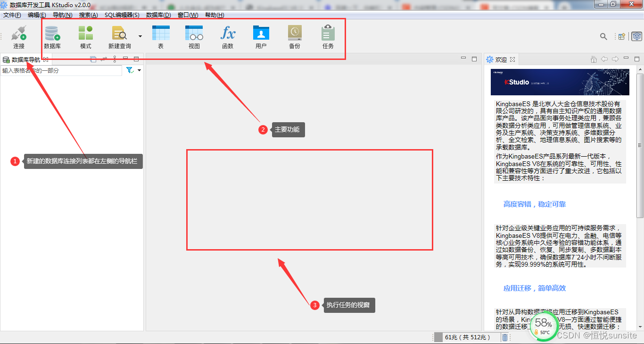Open the 任务 (Task) clipboard icon

click(328, 34)
